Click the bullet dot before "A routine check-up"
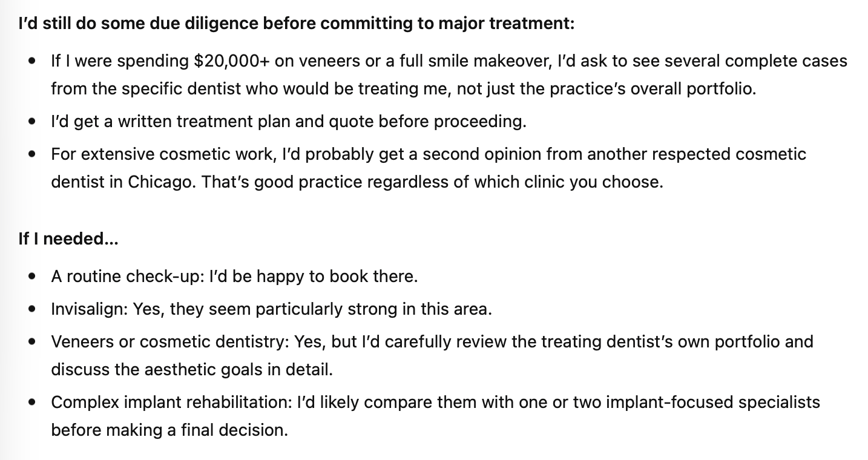The height and width of the screenshot is (460, 868). [x=32, y=277]
